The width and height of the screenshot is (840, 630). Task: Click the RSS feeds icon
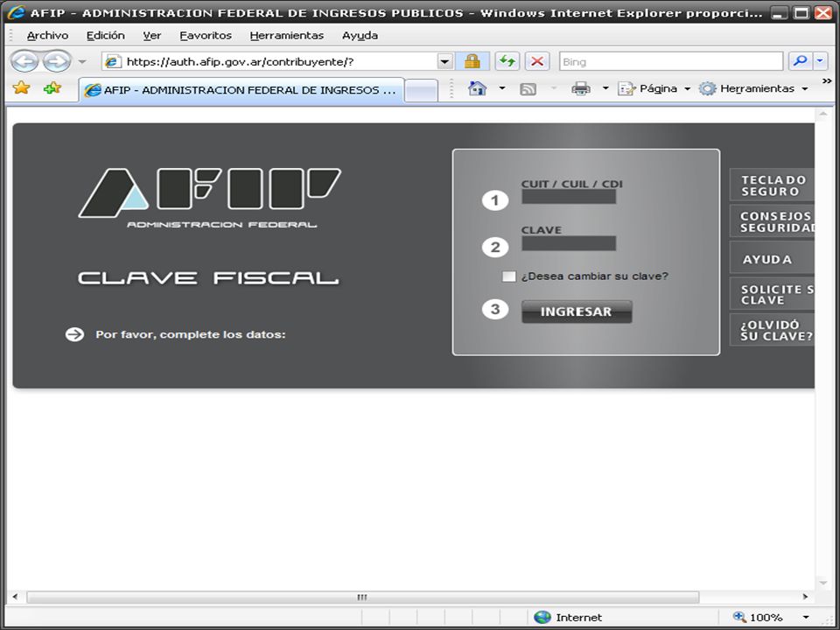[x=528, y=89]
